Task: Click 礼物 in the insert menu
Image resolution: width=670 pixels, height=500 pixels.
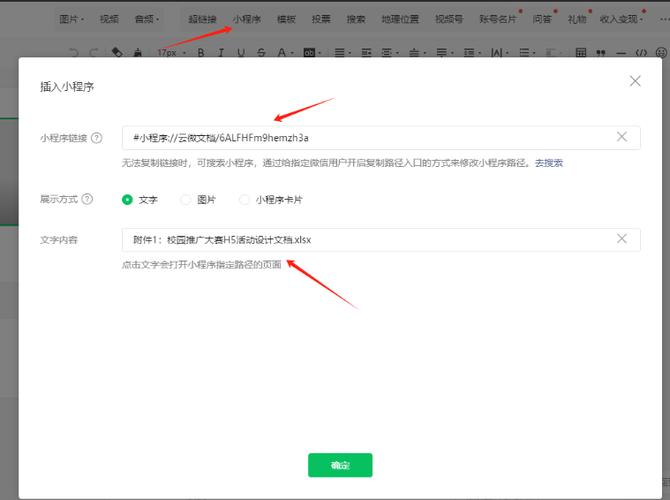Action: [576, 19]
